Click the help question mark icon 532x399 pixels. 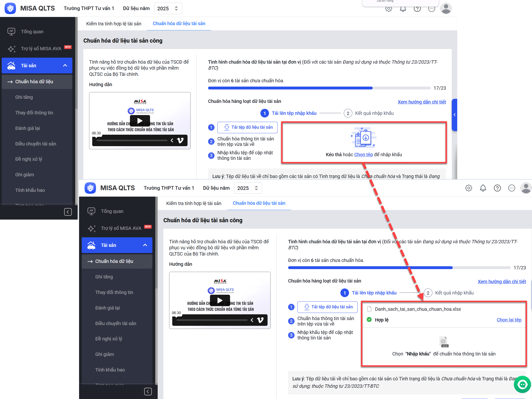497,188
